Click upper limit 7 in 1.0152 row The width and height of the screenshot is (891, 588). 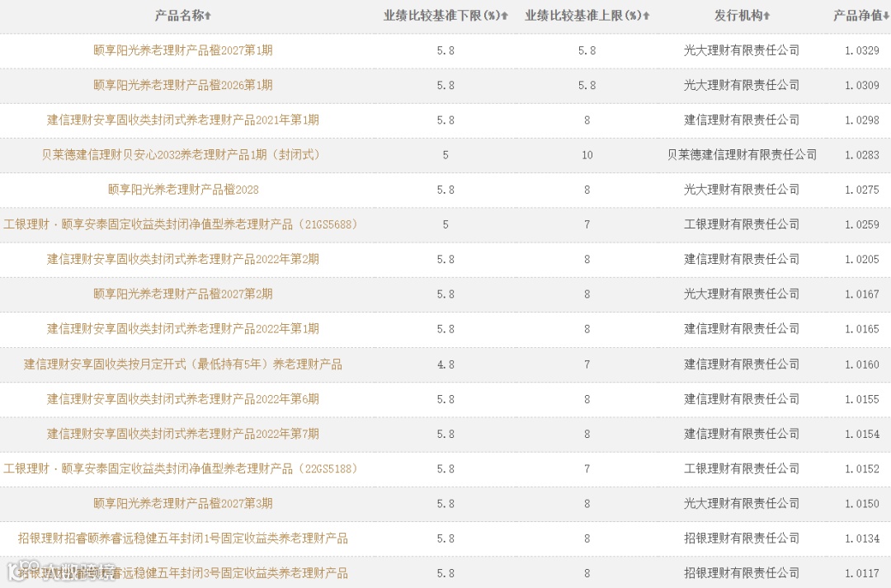pyautogui.click(x=587, y=469)
